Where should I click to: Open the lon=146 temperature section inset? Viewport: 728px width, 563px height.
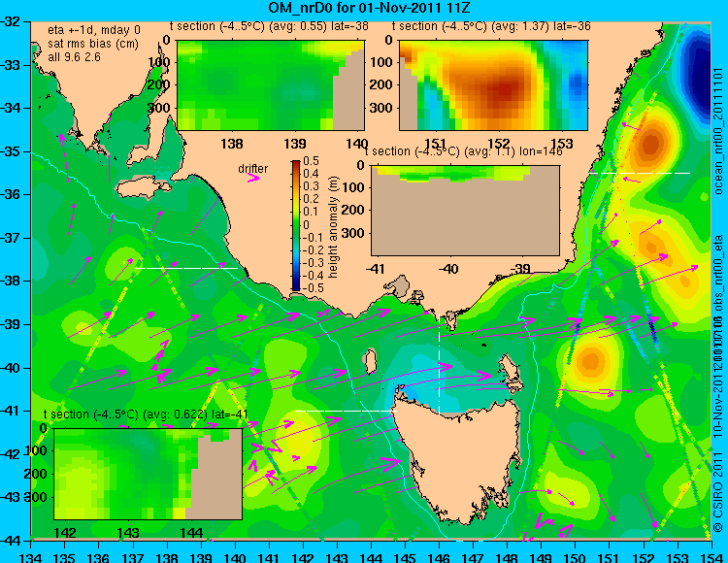coord(466,211)
